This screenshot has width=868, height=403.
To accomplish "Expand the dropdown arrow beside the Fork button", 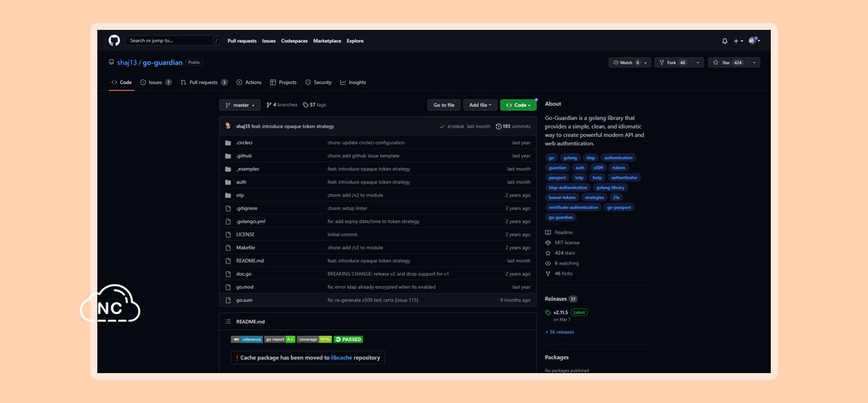I will tap(698, 63).
